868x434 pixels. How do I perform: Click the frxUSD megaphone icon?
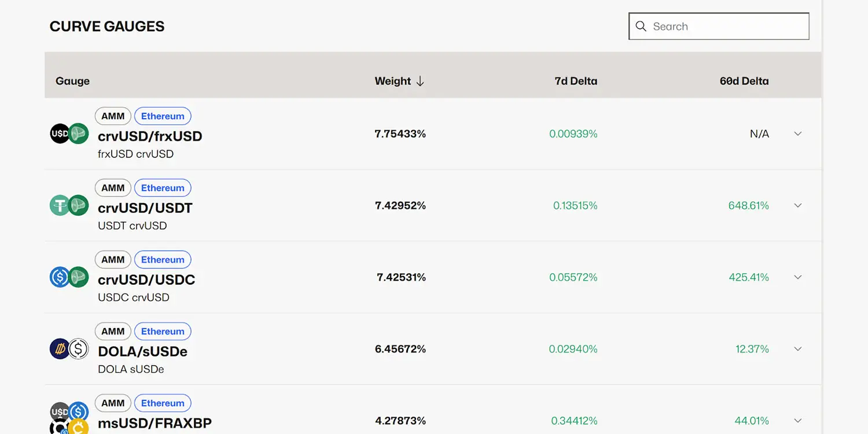pyautogui.click(x=77, y=134)
